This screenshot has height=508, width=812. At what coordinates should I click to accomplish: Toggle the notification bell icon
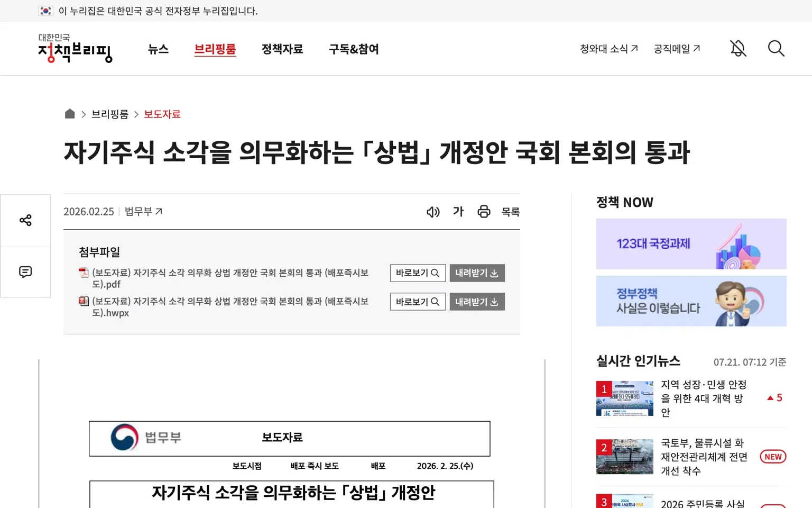738,49
